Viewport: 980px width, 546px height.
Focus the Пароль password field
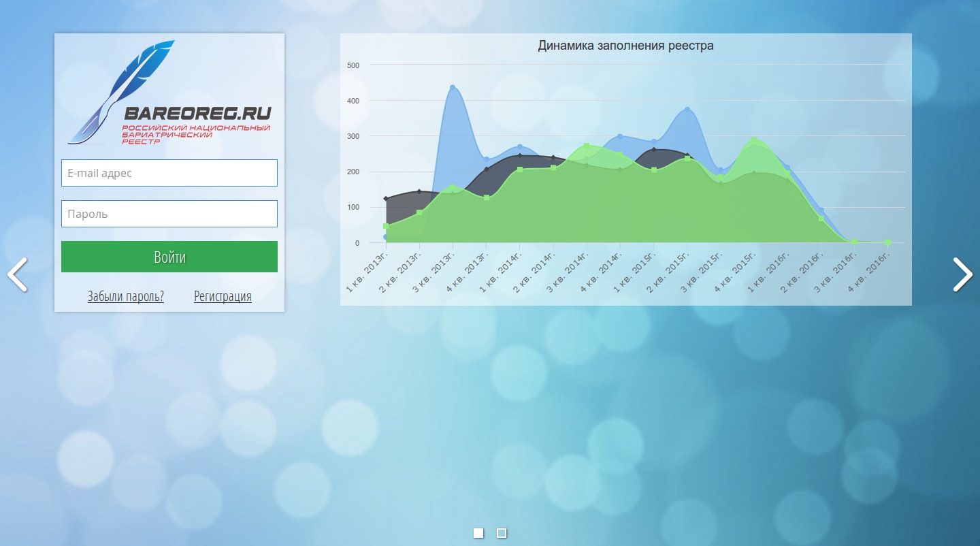(x=169, y=214)
